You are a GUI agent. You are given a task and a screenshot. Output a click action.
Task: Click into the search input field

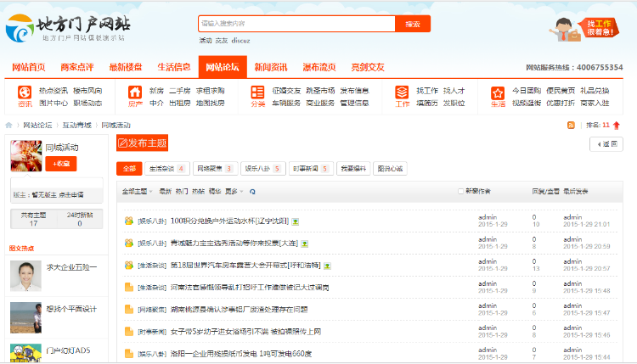point(296,24)
